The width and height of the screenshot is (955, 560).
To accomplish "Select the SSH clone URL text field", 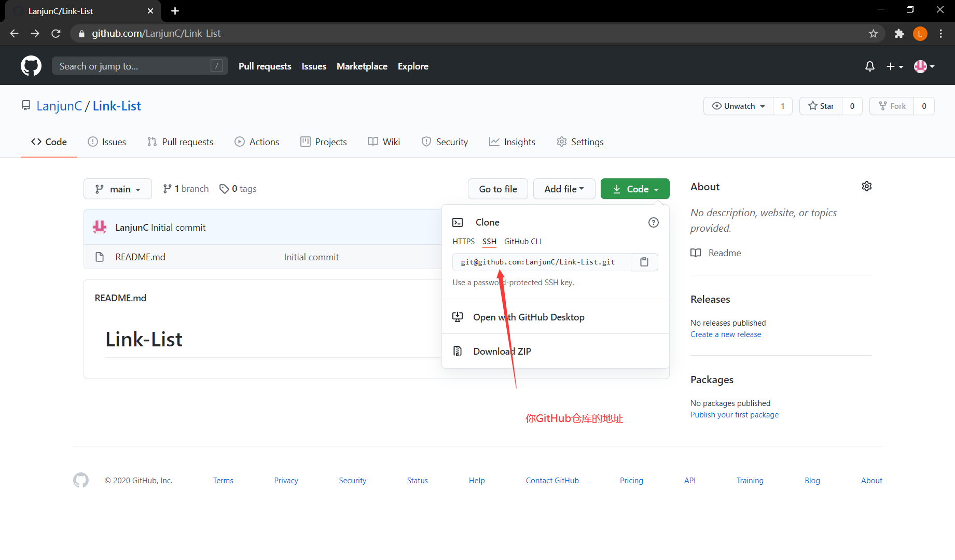I will click(542, 262).
